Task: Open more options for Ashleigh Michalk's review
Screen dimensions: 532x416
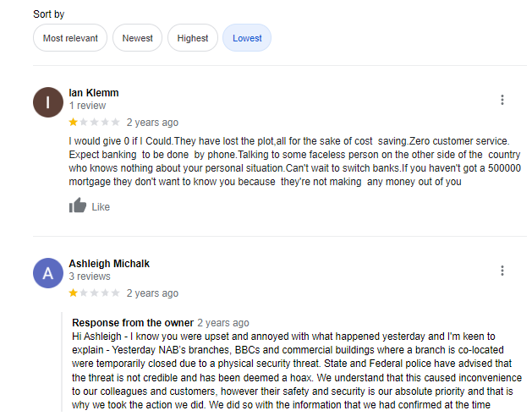Action: point(502,271)
